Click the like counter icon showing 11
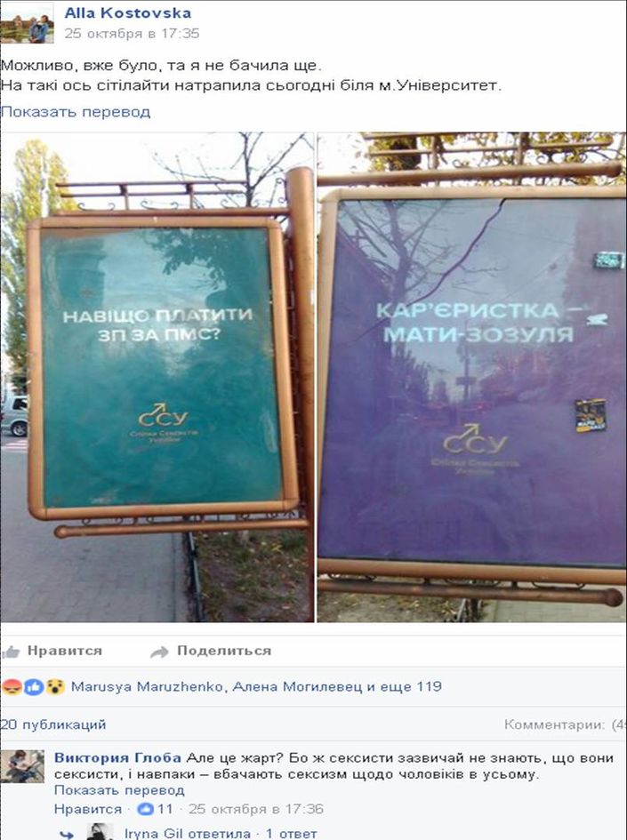The image size is (627, 840). click(x=145, y=809)
